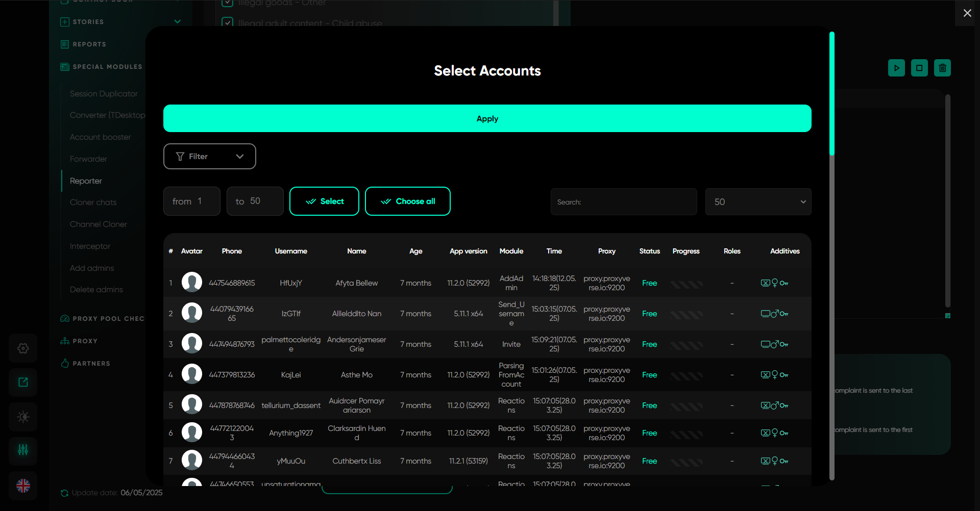Viewport: 980px width, 511px height.
Task: Click the Choose all button
Action: click(407, 201)
